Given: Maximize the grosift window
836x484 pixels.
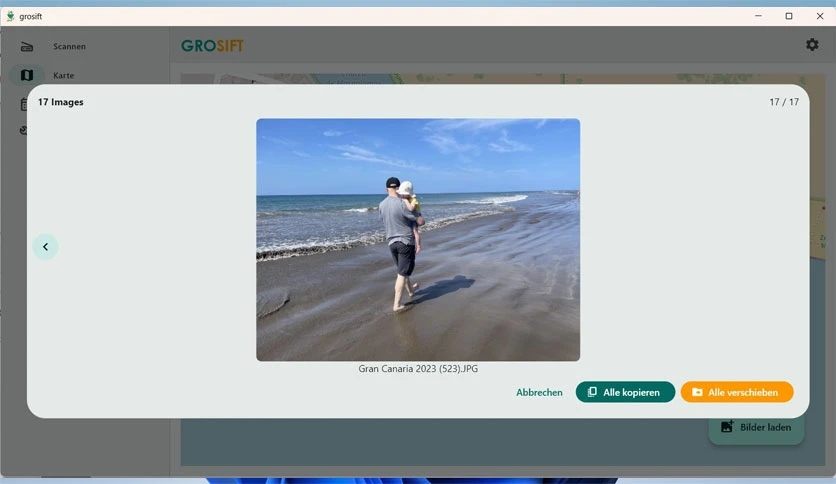Looking at the screenshot, I should (x=789, y=16).
